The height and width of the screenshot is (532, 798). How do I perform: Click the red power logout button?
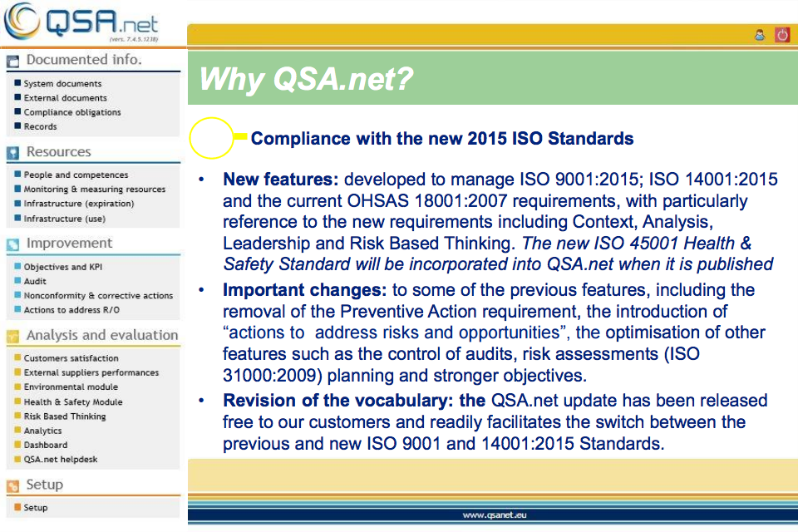coord(782,35)
